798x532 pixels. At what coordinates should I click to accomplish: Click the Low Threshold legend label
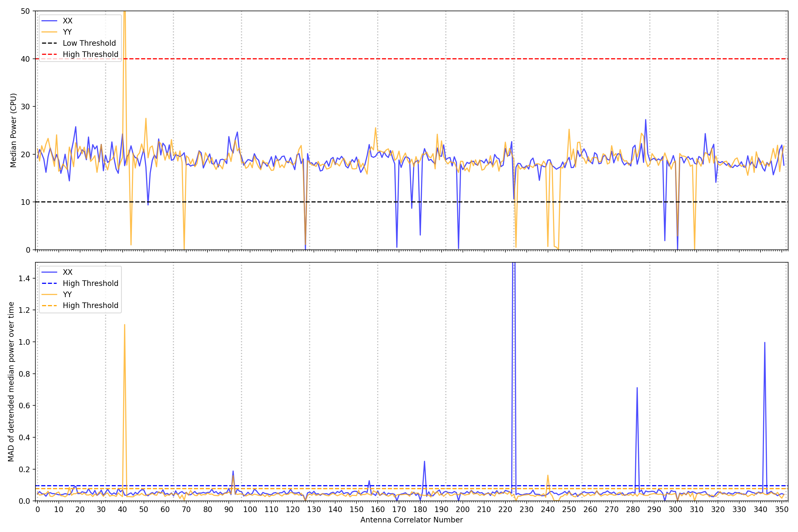89,43
